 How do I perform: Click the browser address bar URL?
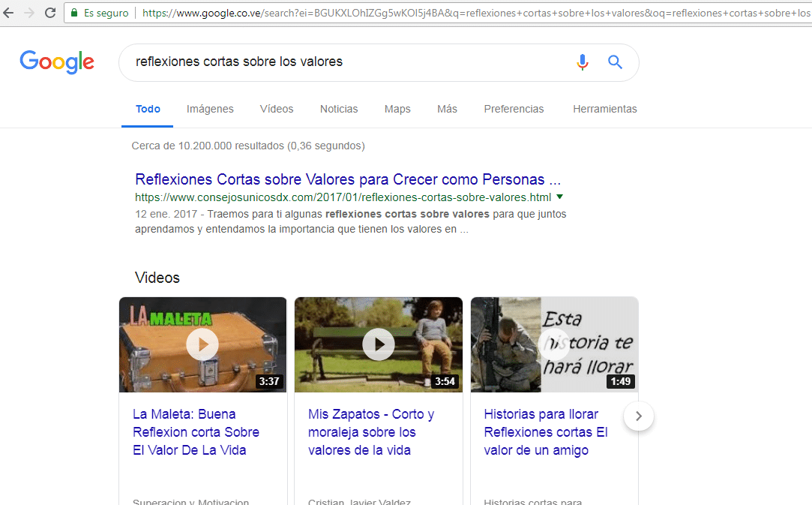point(475,13)
